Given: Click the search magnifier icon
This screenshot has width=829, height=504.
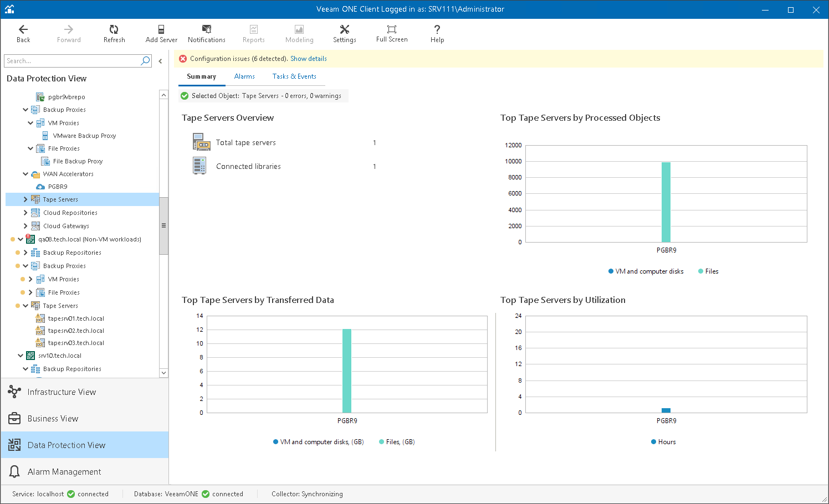Looking at the screenshot, I should click(x=145, y=61).
